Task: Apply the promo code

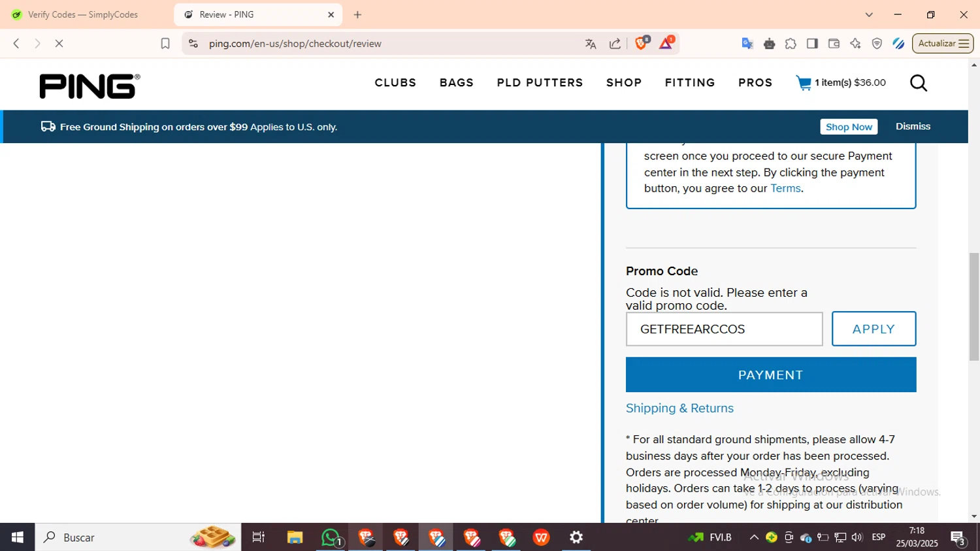Action: [x=874, y=329]
